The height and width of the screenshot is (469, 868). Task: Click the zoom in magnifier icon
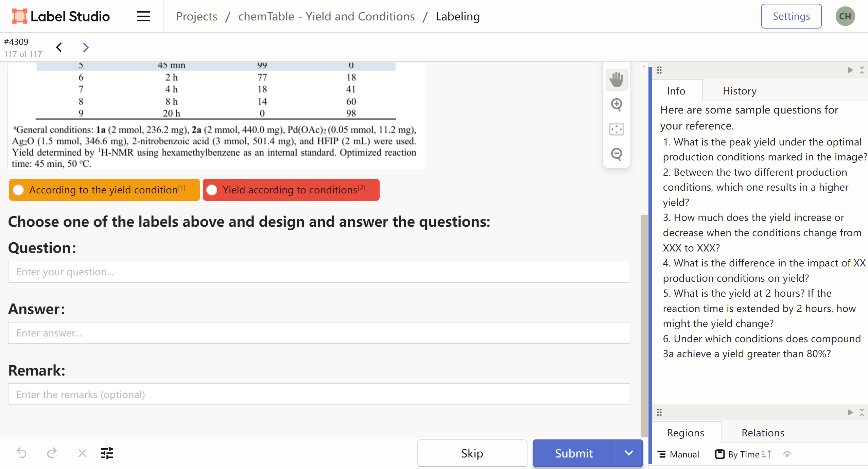click(616, 104)
